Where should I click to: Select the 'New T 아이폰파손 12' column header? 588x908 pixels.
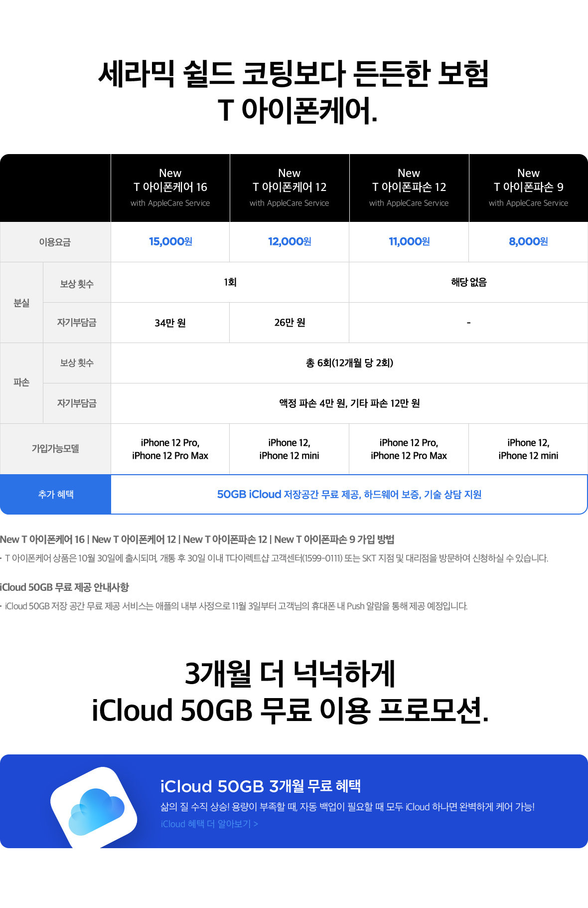pyautogui.click(x=409, y=188)
